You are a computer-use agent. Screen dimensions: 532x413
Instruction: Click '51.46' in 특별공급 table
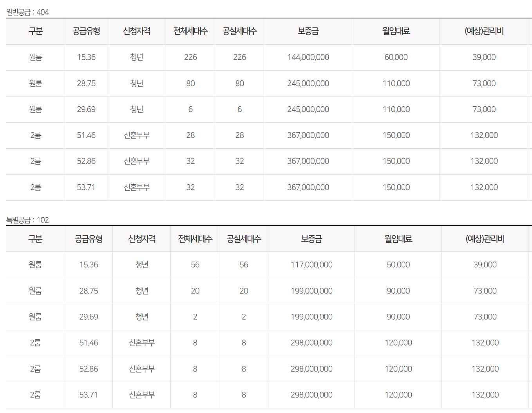(x=89, y=343)
